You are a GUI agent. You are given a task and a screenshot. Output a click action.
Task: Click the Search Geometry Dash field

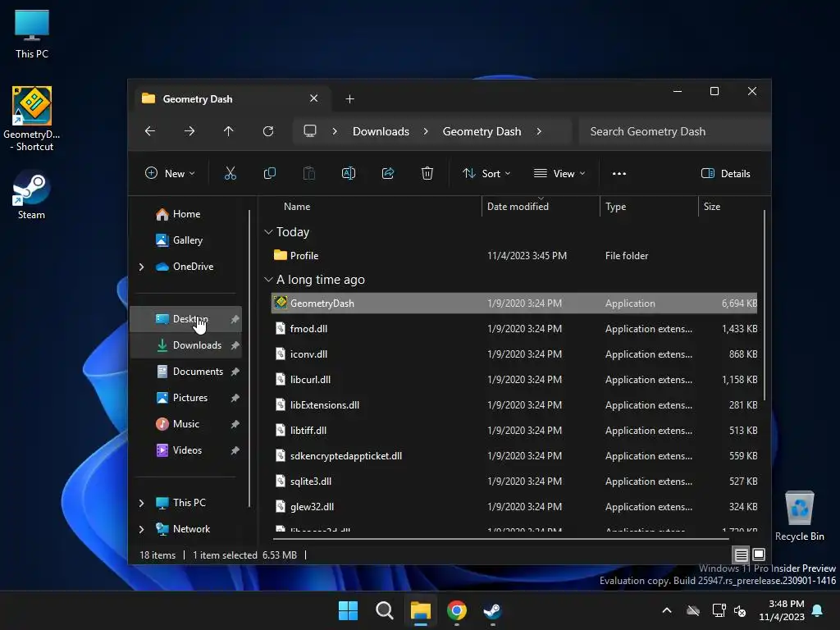674,131
